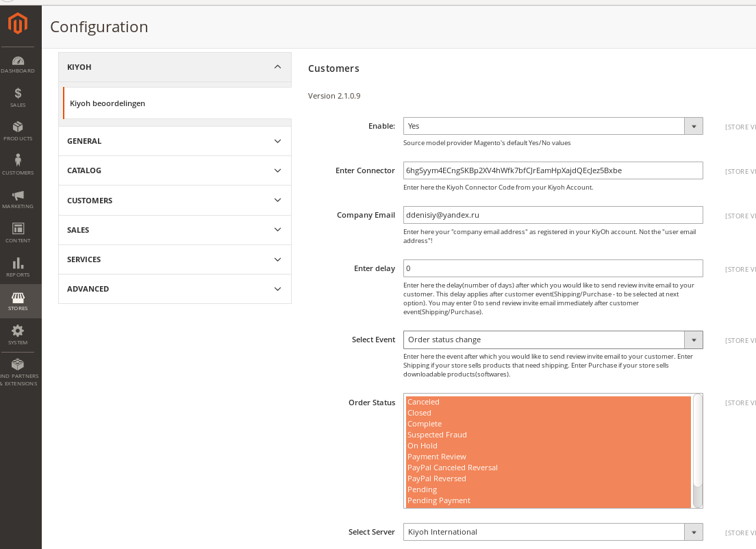The image size is (756, 549).
Task: Expand the CUSTOMERS config section
Action: tap(175, 201)
